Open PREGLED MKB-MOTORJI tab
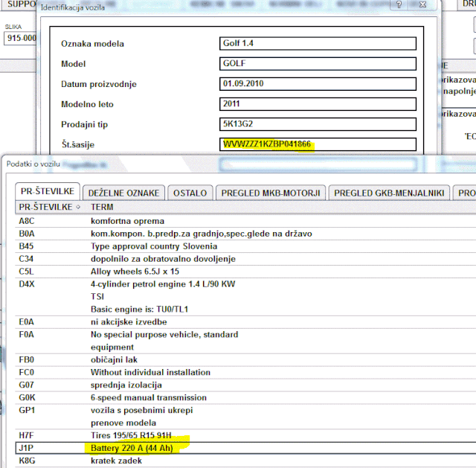 click(x=271, y=193)
